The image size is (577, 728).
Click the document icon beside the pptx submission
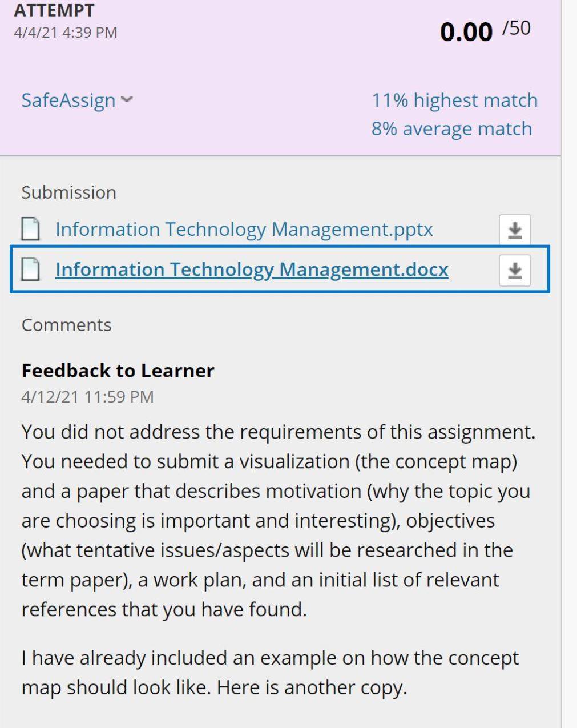tap(30, 229)
